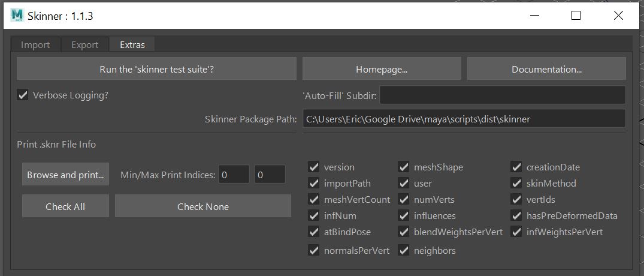Minimize the Skinner window

tap(534, 16)
